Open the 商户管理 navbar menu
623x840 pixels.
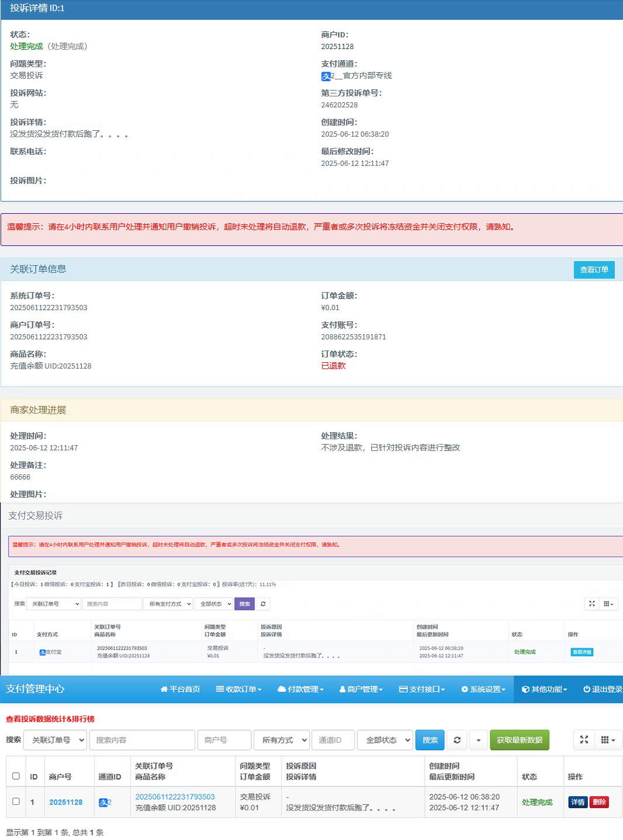(361, 689)
